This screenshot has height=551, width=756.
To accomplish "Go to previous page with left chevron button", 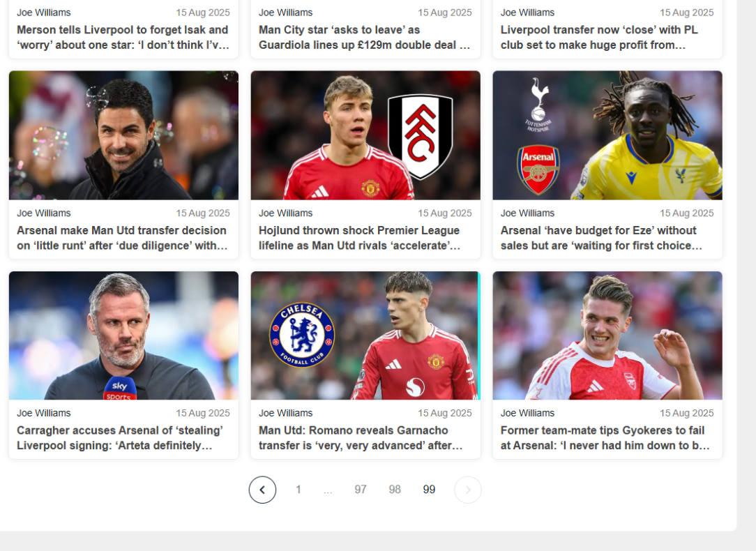I will 262,490.
